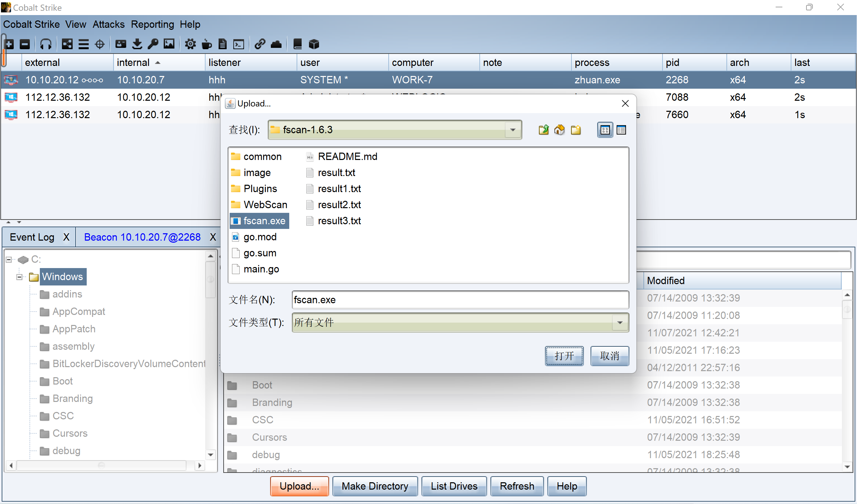
Task: Click the chain link host file icon
Action: (260, 44)
